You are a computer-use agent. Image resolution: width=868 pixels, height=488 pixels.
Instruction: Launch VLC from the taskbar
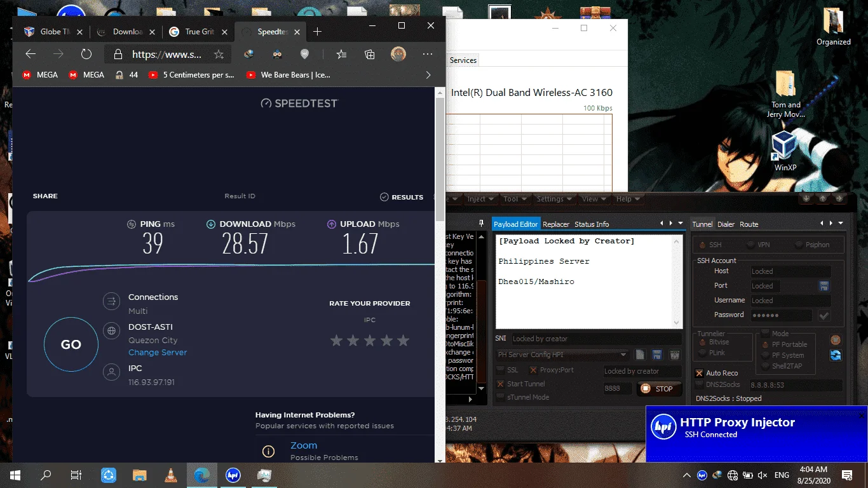pos(171,475)
